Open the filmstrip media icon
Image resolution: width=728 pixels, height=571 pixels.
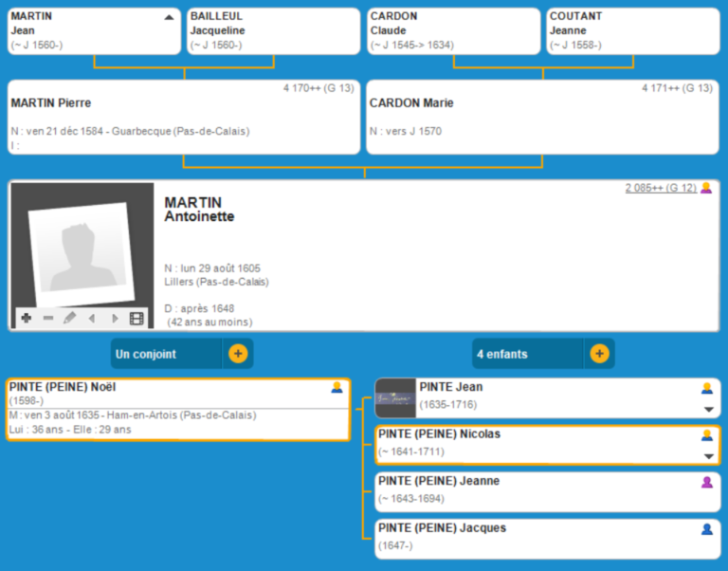pos(137,319)
